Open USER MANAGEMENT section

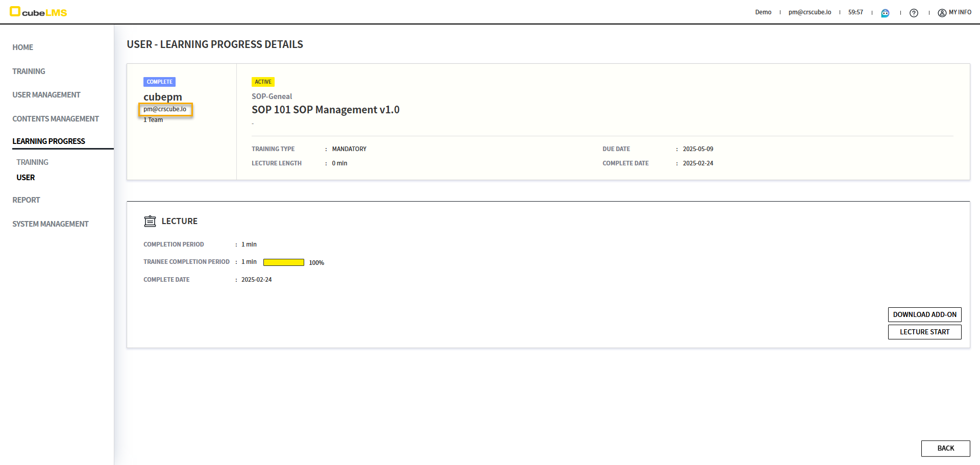(x=46, y=95)
